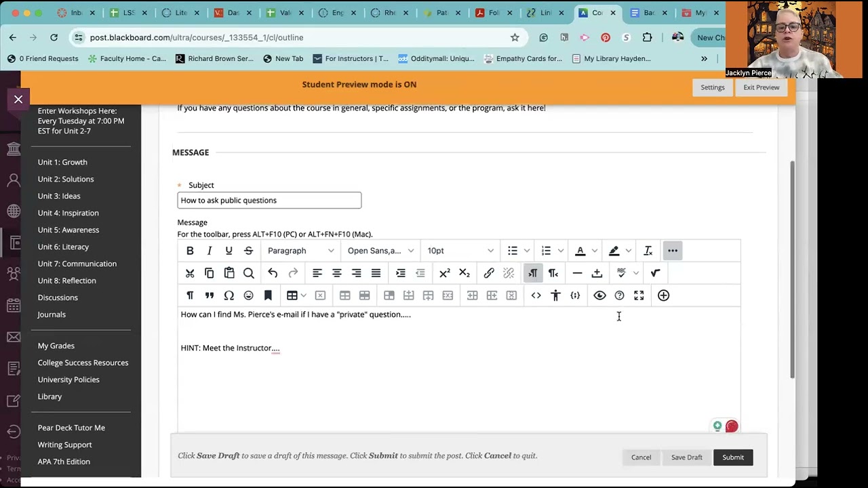
Task: Increase paragraph indent
Action: [x=401, y=273]
